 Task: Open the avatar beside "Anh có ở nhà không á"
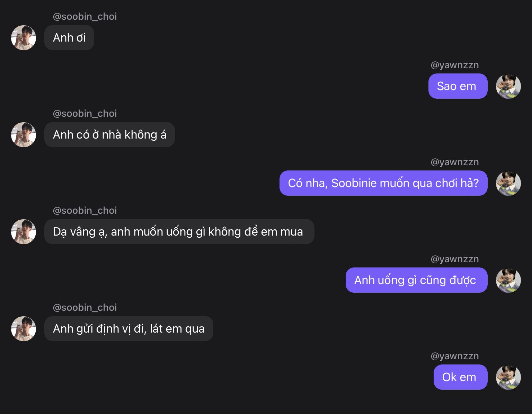point(24,135)
